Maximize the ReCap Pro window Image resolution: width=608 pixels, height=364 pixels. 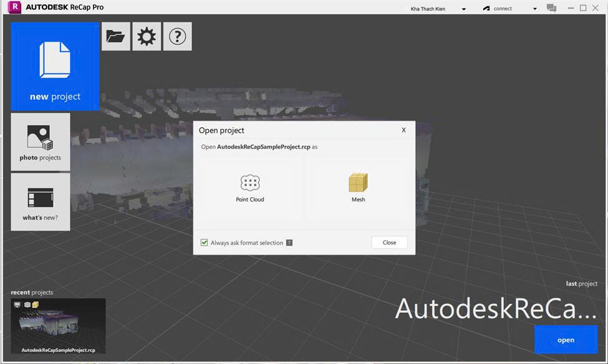click(x=583, y=8)
